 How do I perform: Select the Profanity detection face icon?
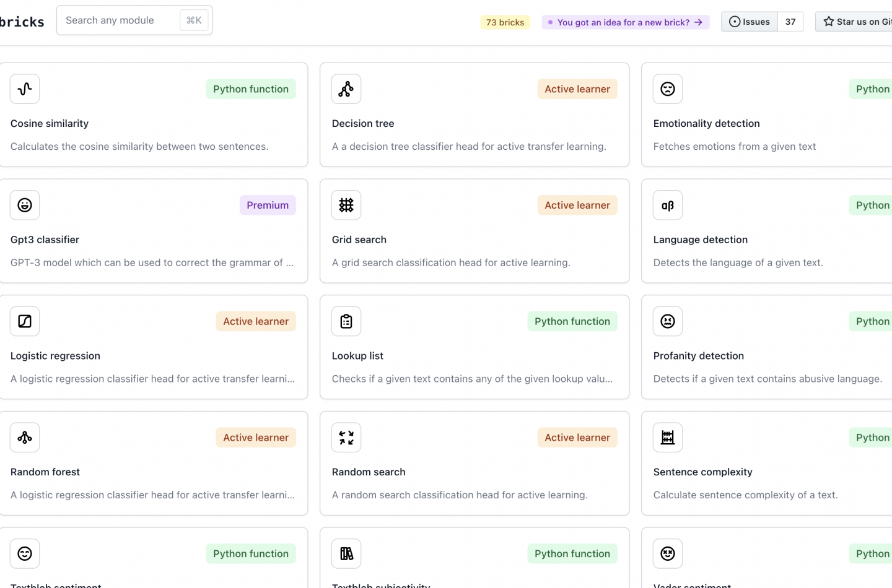(667, 321)
